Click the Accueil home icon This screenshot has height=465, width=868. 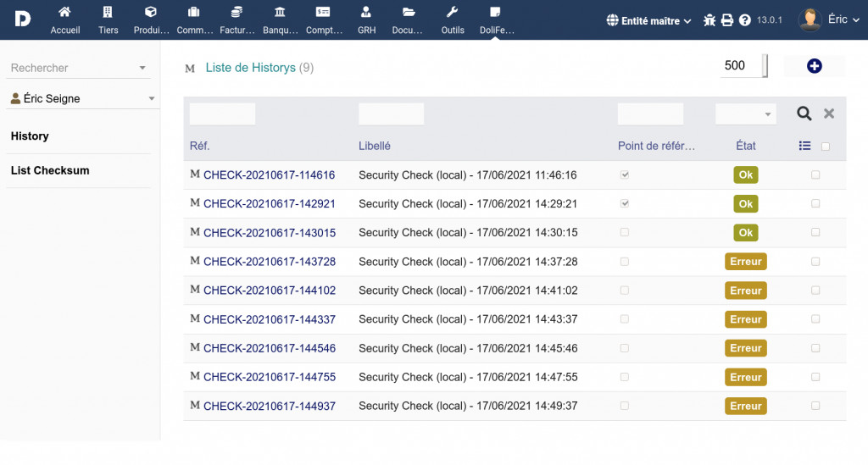click(64, 13)
